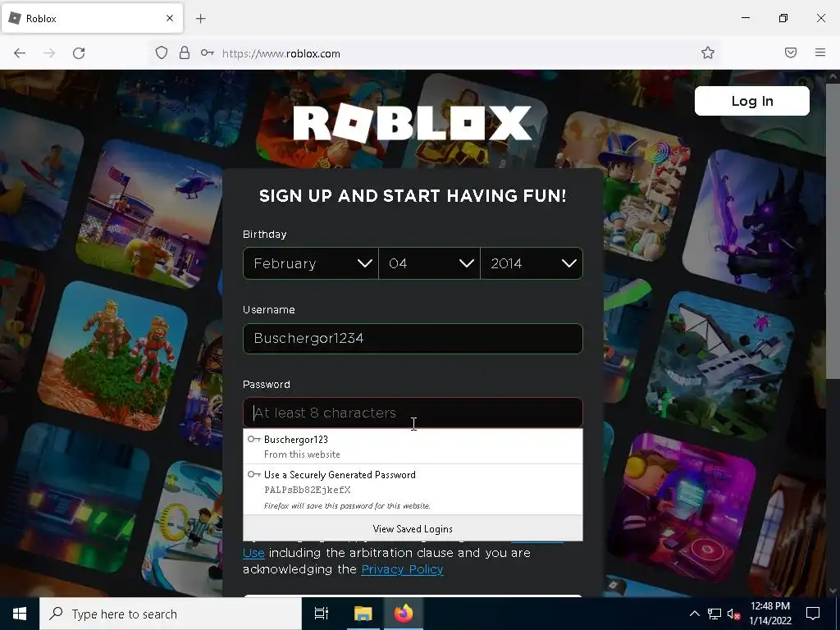Click the network icon in system tray
This screenshot has height=630, width=840.
pyautogui.click(x=714, y=614)
